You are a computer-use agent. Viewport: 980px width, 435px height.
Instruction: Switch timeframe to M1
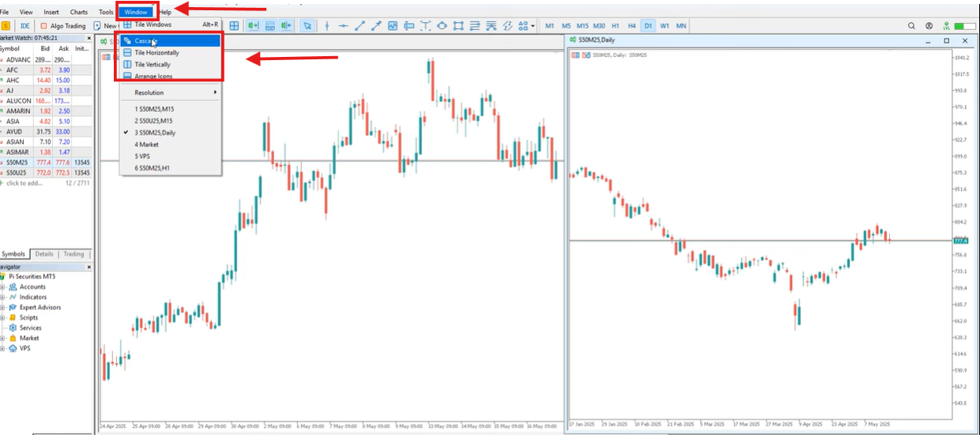[x=549, y=25]
